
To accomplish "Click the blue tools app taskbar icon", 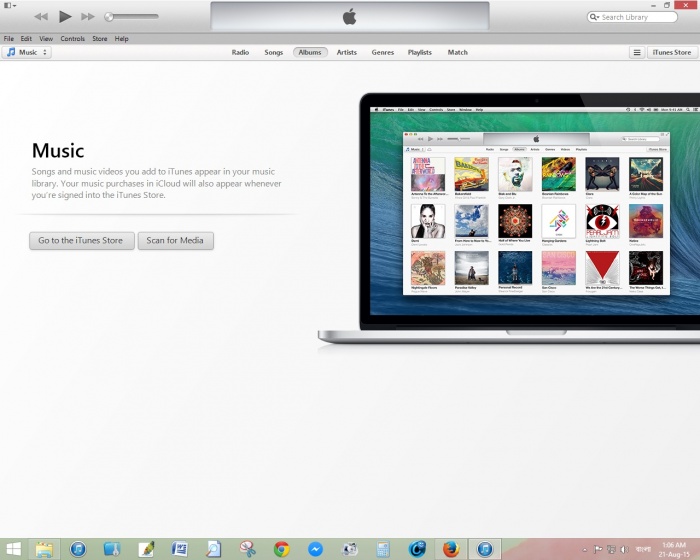I will [x=112, y=549].
